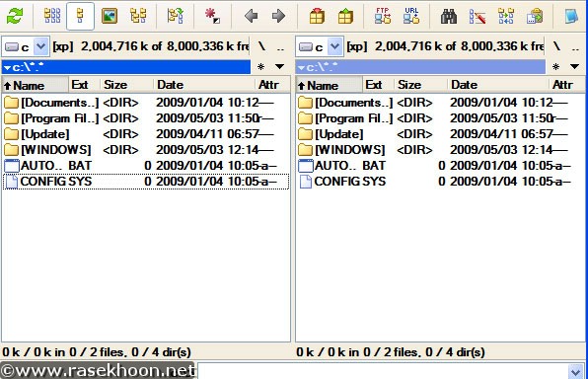Screen dimensions: 588x379
Task: Select [Documents..] folder in left panel
Action: [x=146, y=103]
